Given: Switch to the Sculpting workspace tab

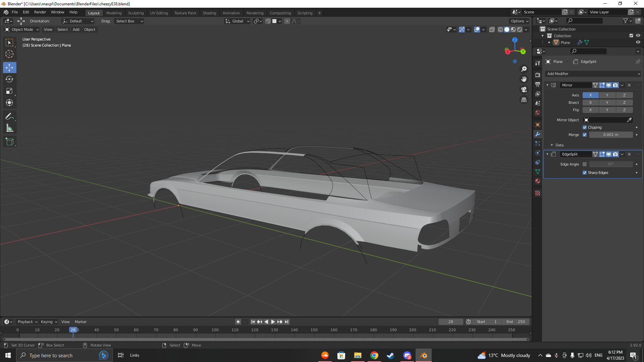Looking at the screenshot, I should pos(136,13).
